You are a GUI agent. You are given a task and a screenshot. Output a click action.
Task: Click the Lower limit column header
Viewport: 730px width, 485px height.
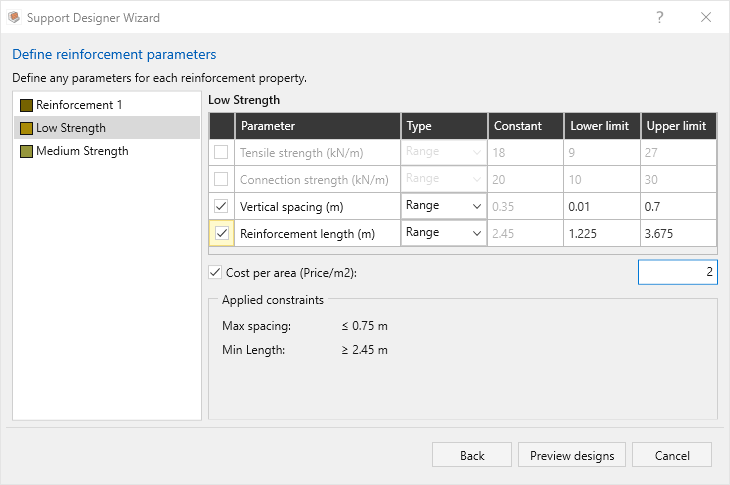(x=602, y=126)
